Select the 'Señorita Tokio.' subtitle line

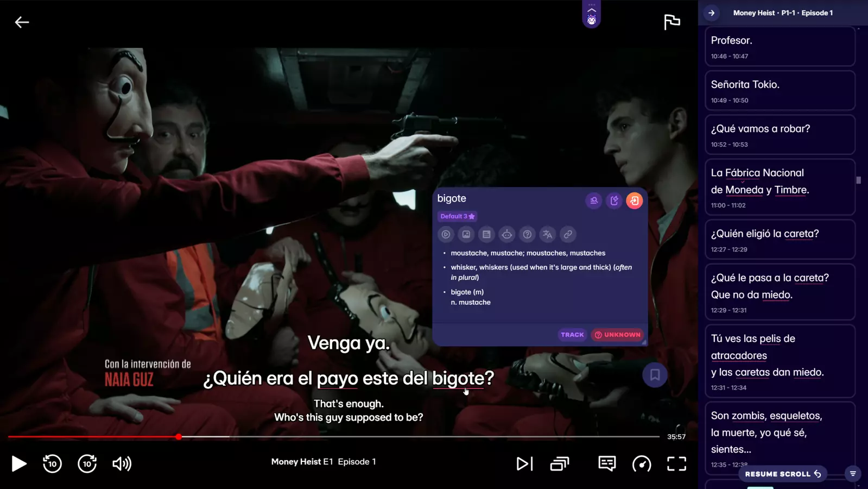(780, 91)
